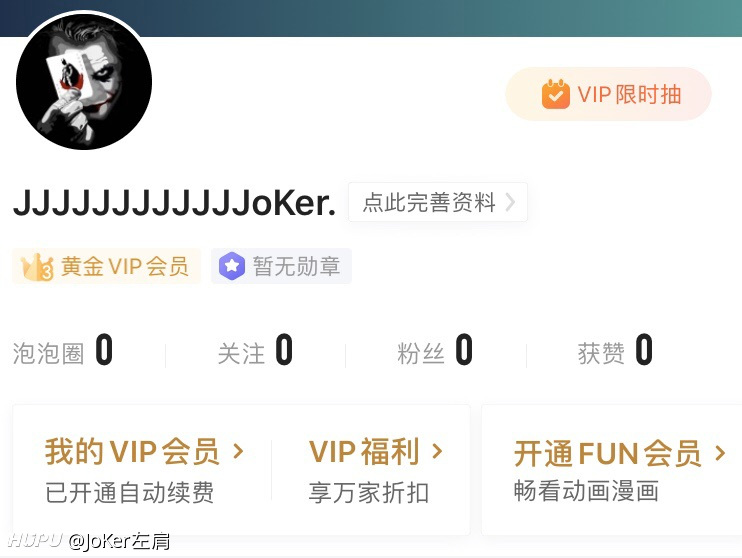Expand the chevron beside 点此完善资料
742x558 pixels.
click(x=510, y=202)
